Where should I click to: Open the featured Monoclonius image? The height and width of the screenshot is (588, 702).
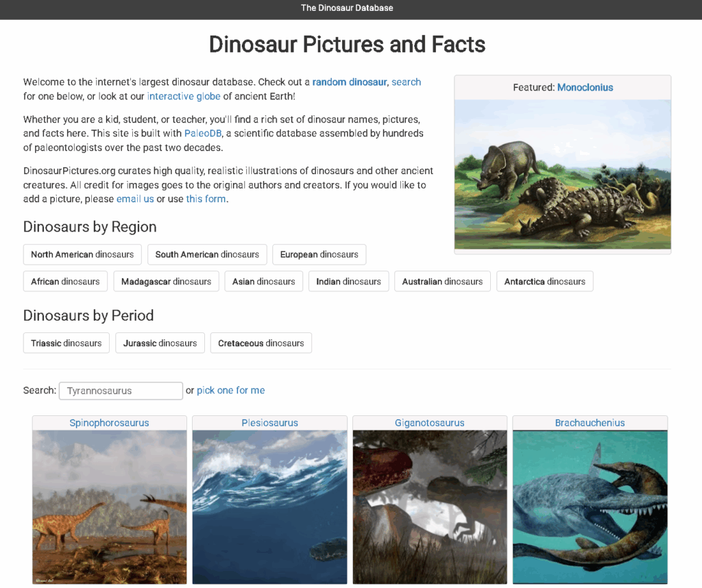pos(562,175)
